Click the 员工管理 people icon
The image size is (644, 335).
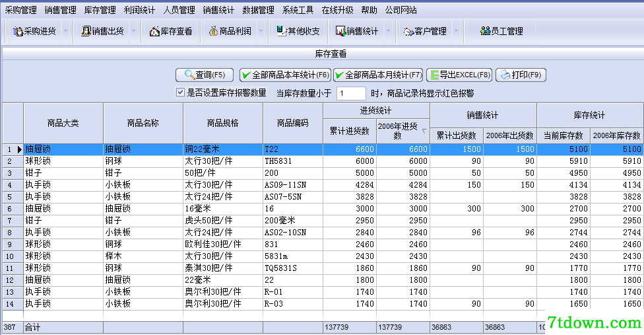tap(486, 31)
